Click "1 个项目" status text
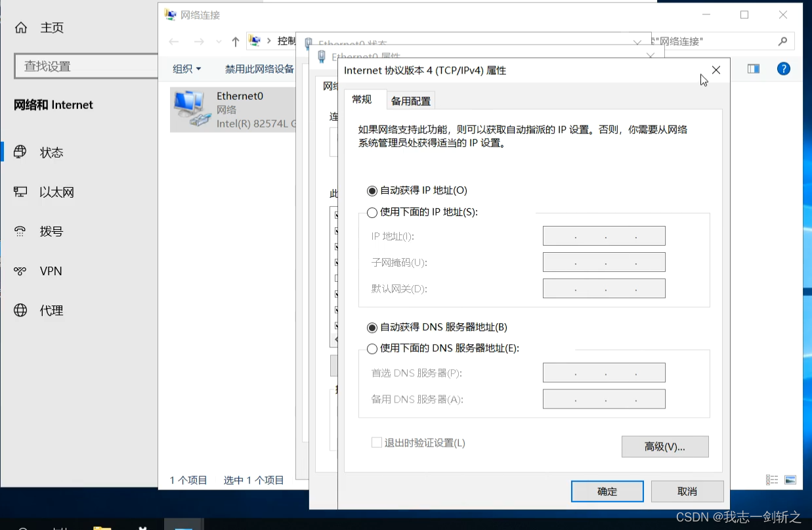This screenshot has width=812, height=530. pos(188,480)
